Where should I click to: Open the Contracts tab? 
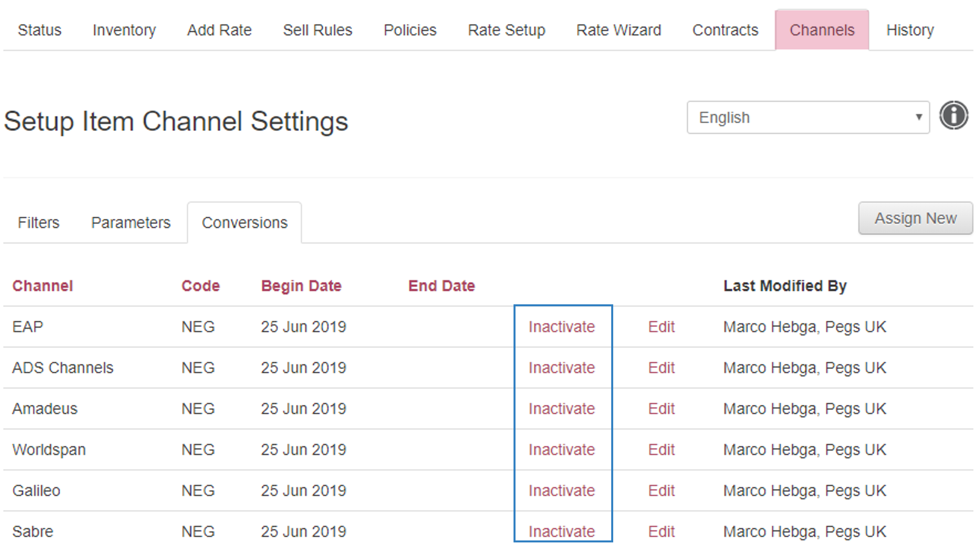tap(725, 30)
